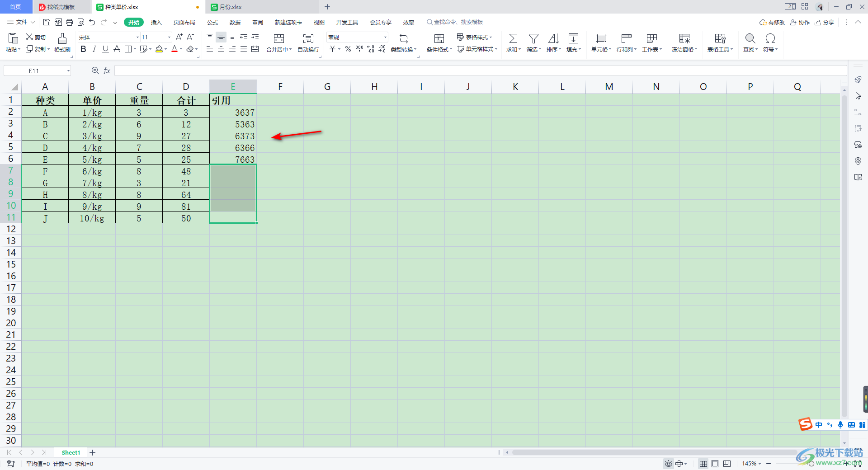
Task: Click the Filter (筛选) funnel icon
Action: point(533,38)
